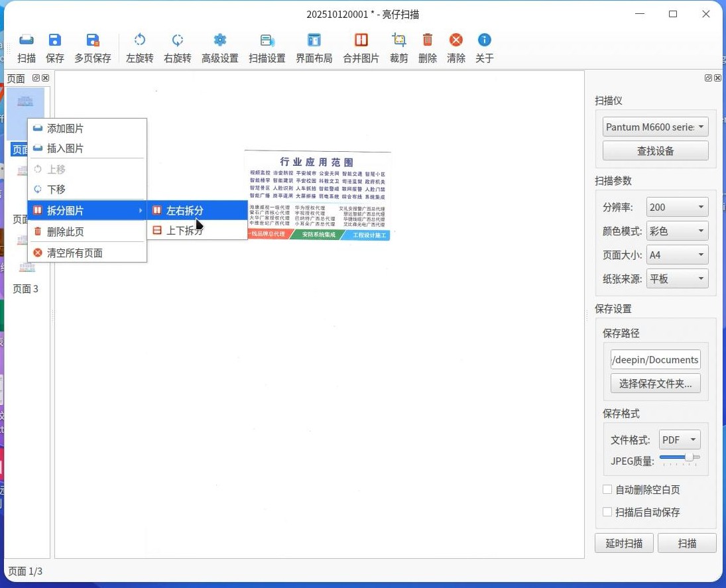Float the 页面 panel using its detach icon
This screenshot has height=588, width=726.
coord(36,78)
